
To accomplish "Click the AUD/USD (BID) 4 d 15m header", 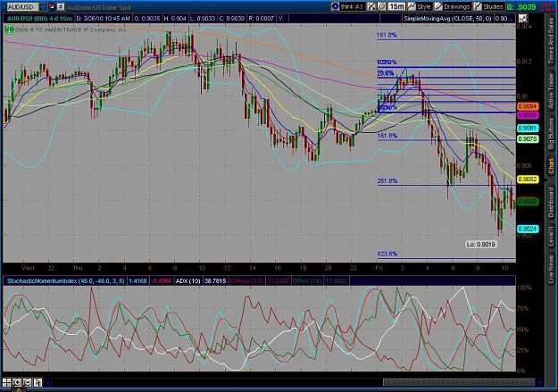I will [39, 18].
